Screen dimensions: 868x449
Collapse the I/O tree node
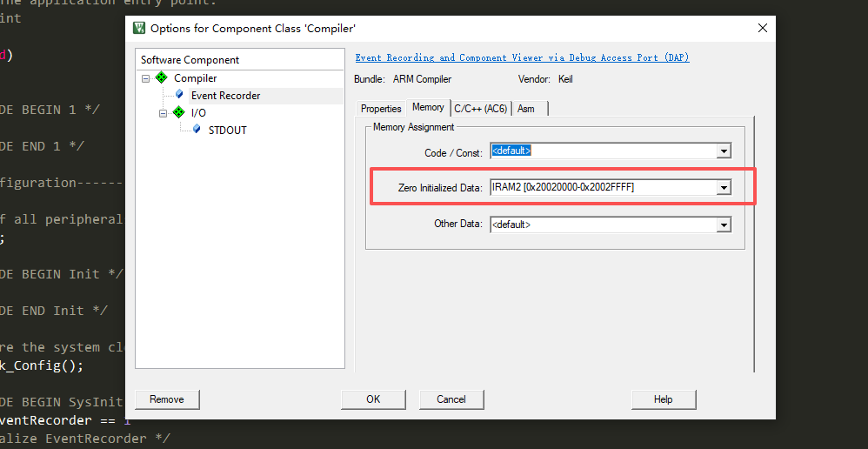(163, 113)
